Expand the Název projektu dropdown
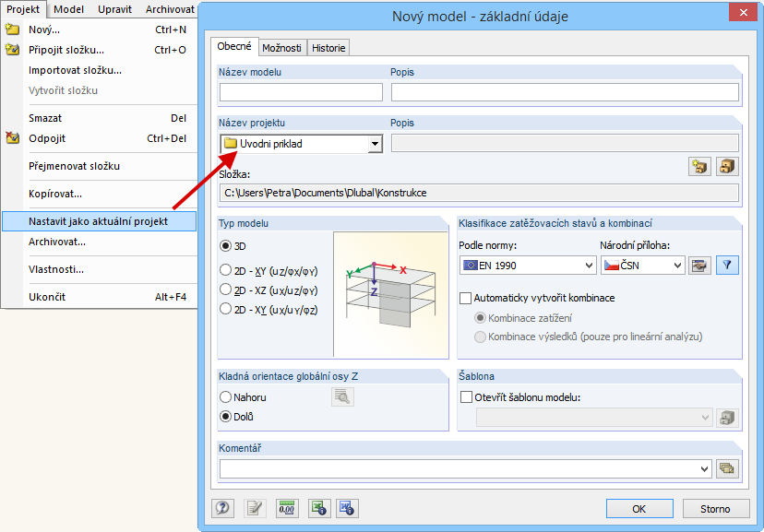Screen dimensions: 764x532 pos(375,144)
